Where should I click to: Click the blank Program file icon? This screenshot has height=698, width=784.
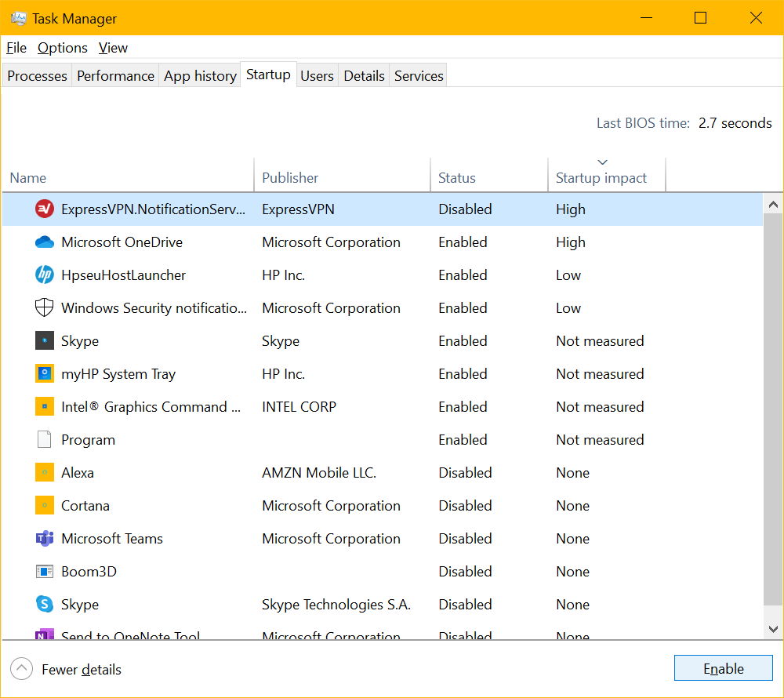coord(45,440)
